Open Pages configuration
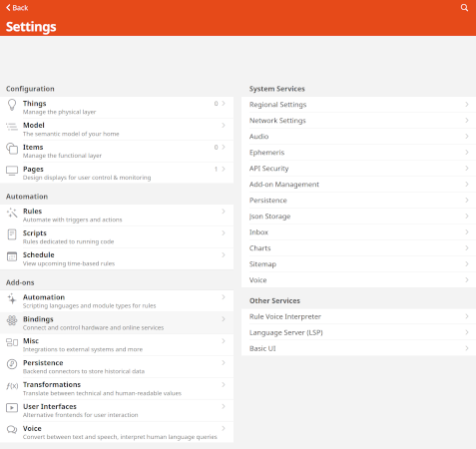Image resolution: width=476 pixels, height=449 pixels. (x=117, y=173)
